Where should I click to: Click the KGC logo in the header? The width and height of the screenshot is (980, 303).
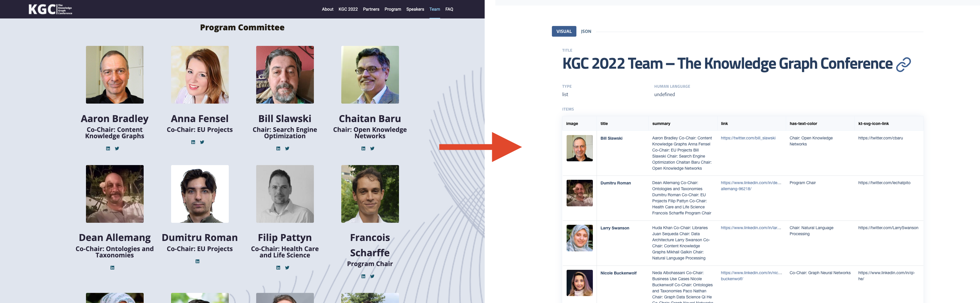(x=50, y=9)
